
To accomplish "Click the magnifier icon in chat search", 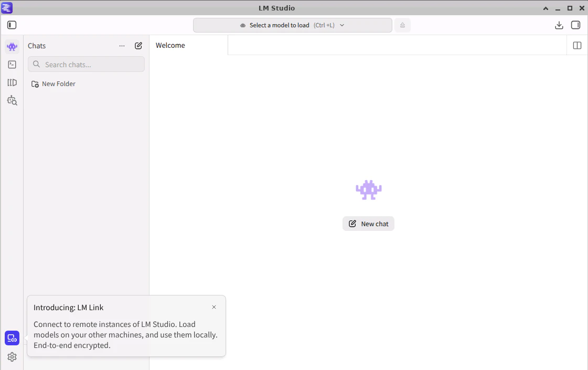I will coord(36,64).
